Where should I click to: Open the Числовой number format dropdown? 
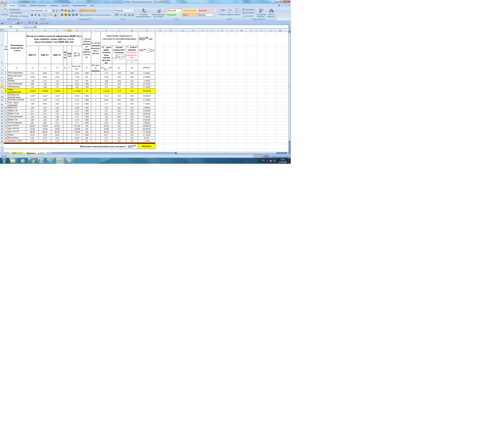[133, 11]
